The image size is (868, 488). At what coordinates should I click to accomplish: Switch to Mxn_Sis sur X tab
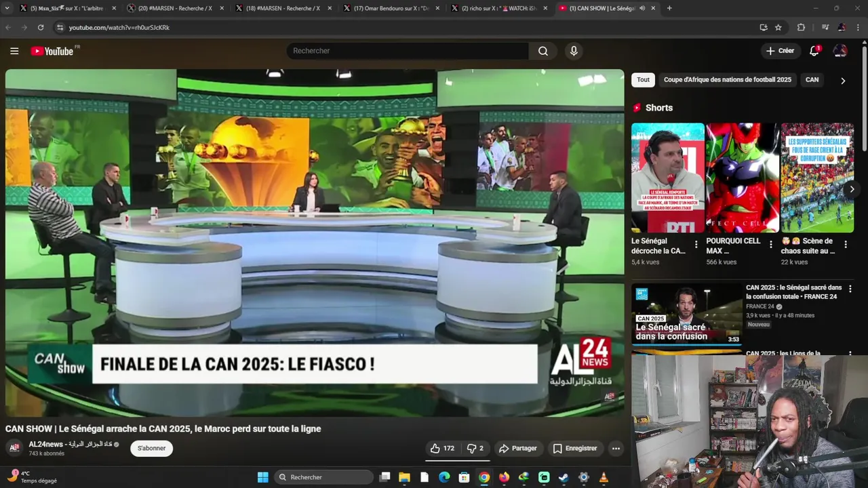point(66,8)
